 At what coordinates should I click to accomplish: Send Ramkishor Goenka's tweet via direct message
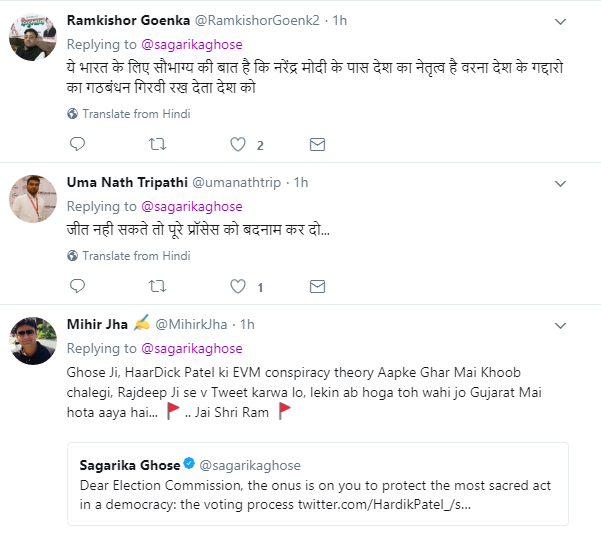point(317,145)
